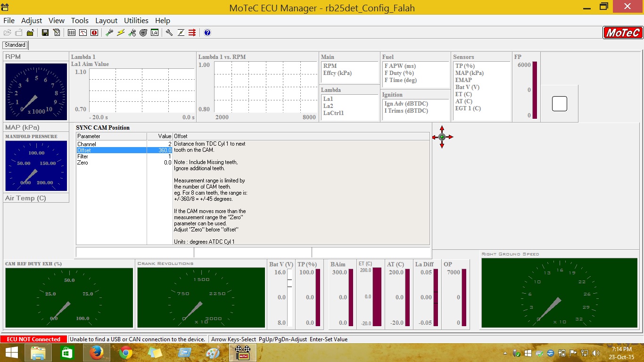The height and width of the screenshot is (362, 644).
Task: Click the Zero value 0.0 cell
Action: click(x=160, y=162)
